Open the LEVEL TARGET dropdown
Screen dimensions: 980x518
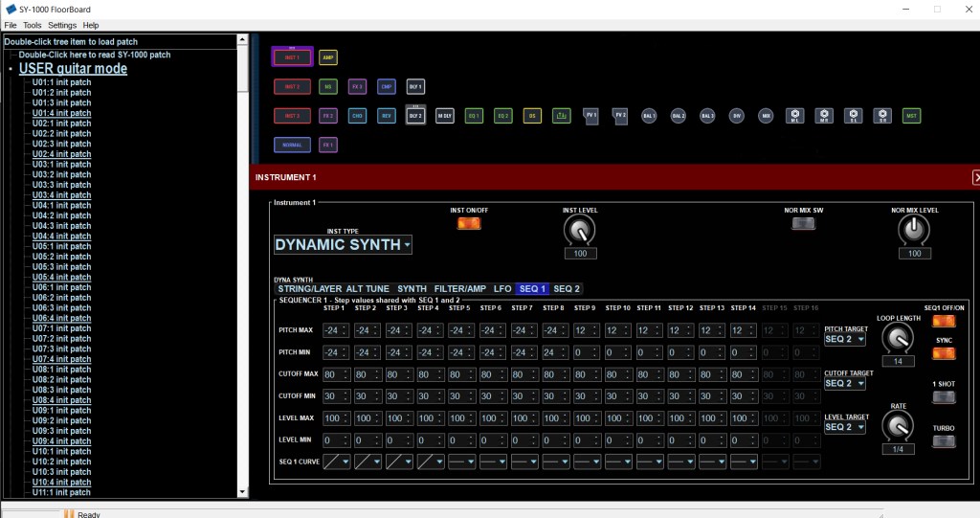845,427
